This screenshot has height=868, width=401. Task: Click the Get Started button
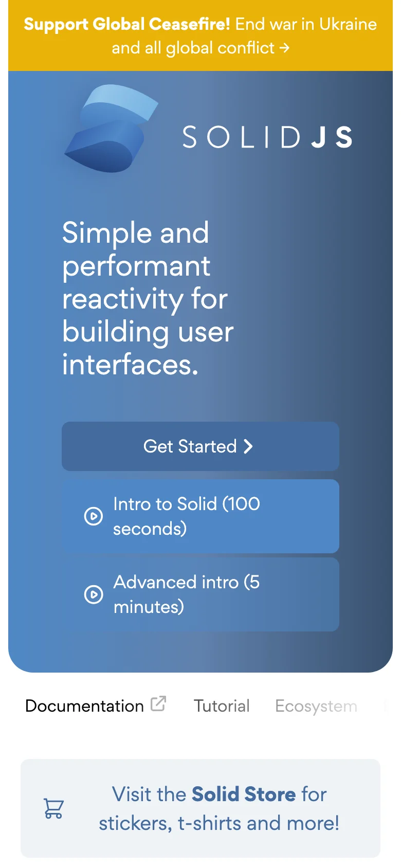[x=200, y=446]
